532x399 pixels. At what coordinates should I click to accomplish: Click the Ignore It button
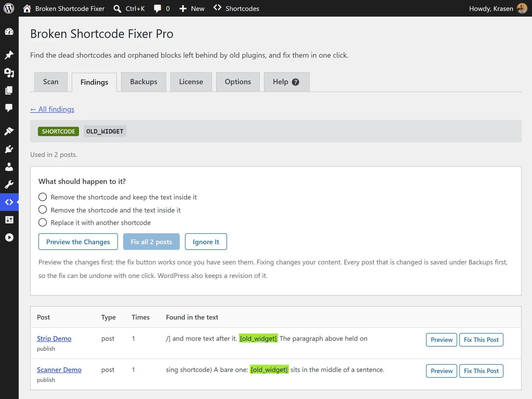click(x=206, y=242)
